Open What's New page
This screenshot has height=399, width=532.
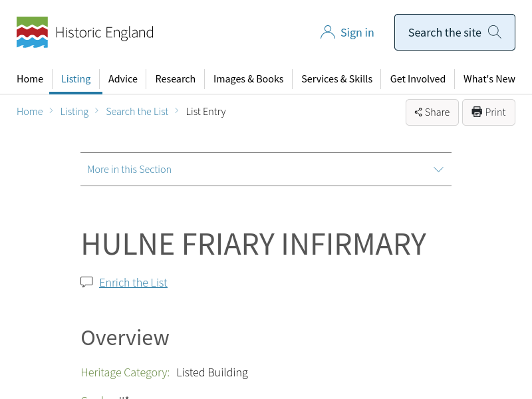(489, 78)
